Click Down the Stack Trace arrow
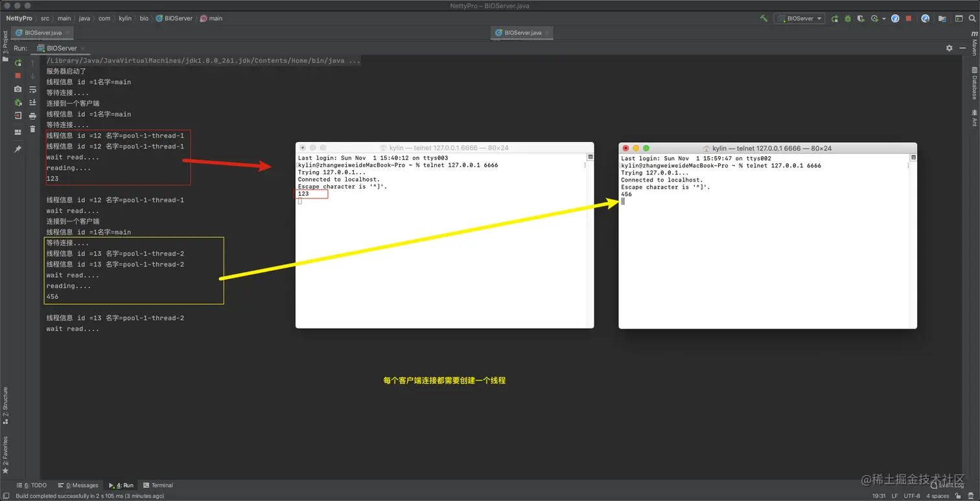This screenshot has height=501, width=980. [x=32, y=76]
